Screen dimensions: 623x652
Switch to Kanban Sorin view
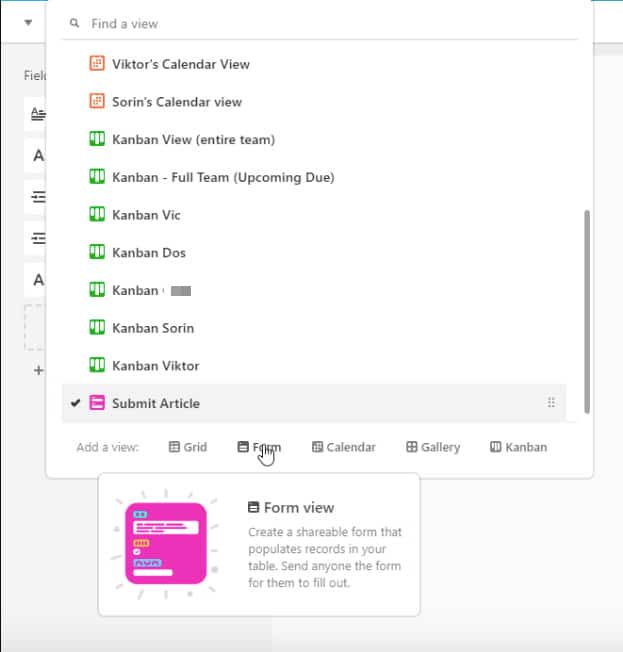coord(152,329)
